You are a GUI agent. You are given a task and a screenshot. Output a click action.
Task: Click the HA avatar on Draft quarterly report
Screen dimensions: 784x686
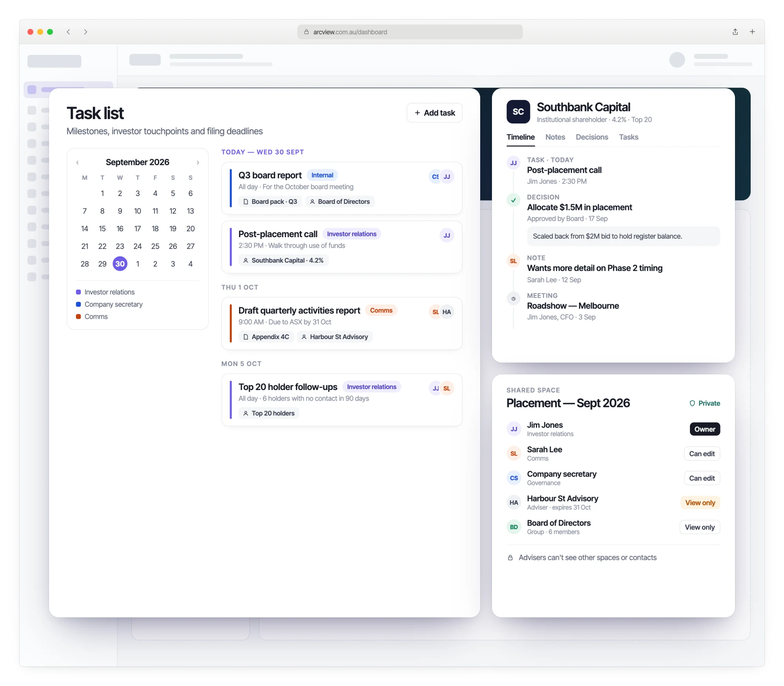coord(446,312)
